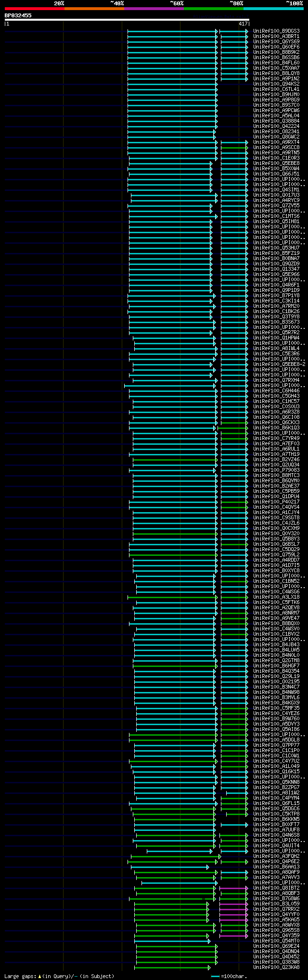Open the UniRef100_Q6YS69 hit label
308x980 pixels.
point(276,41)
